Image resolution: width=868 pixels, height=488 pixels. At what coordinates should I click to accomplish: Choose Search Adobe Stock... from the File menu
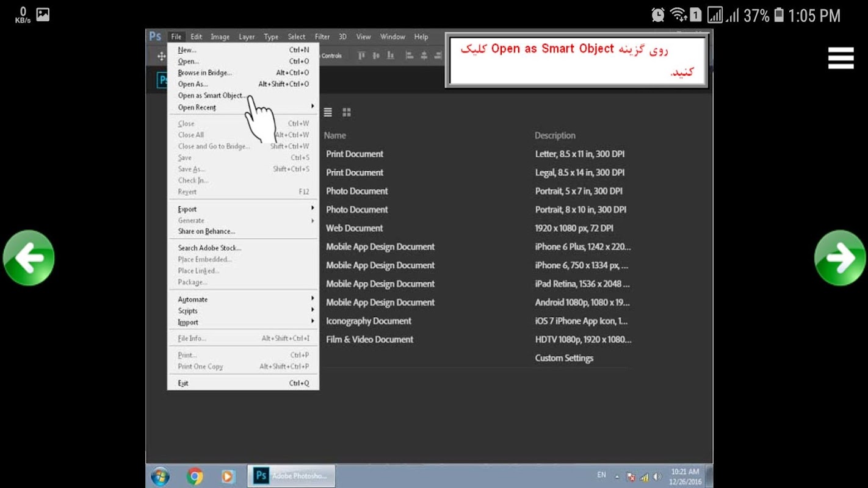(243, 248)
